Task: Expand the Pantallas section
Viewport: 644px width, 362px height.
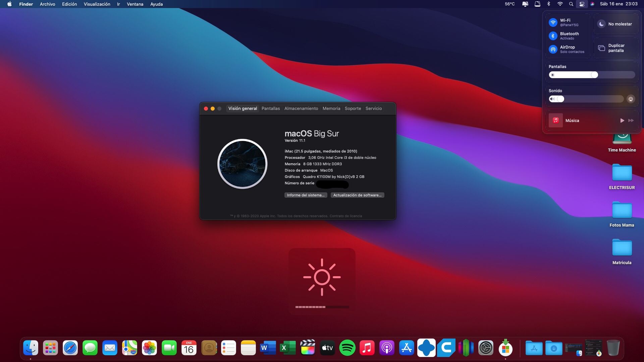Action: point(557,67)
